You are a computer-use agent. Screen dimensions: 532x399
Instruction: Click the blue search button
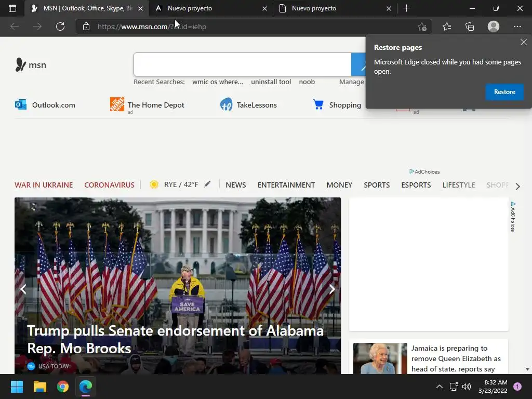358,64
